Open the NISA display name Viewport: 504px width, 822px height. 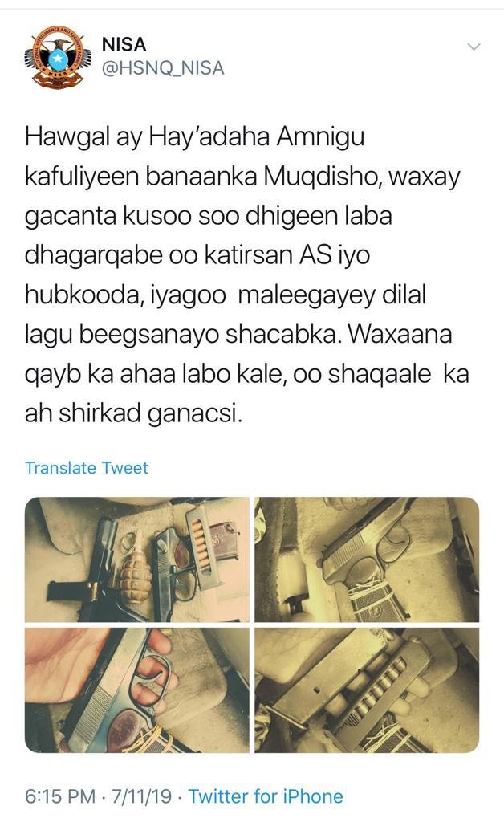pyautogui.click(x=124, y=45)
